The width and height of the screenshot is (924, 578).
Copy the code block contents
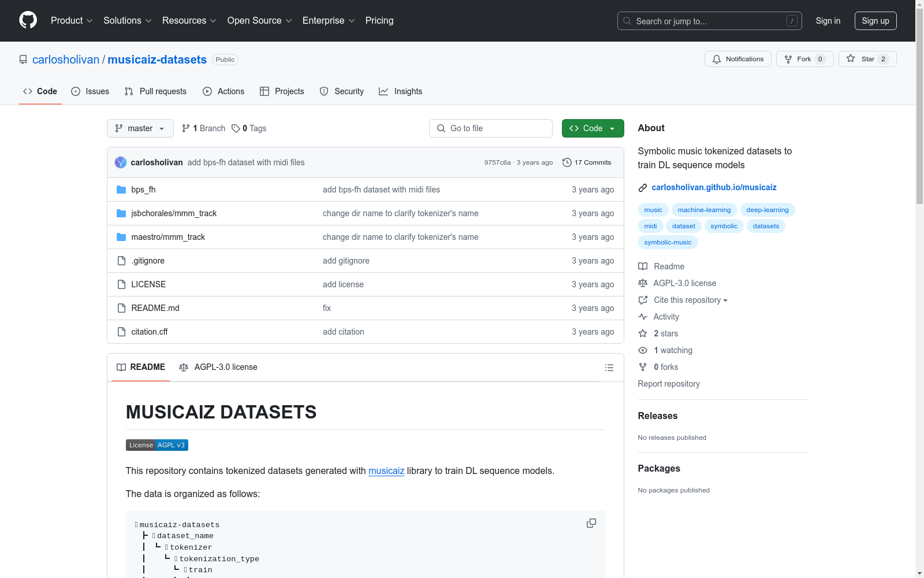(591, 523)
